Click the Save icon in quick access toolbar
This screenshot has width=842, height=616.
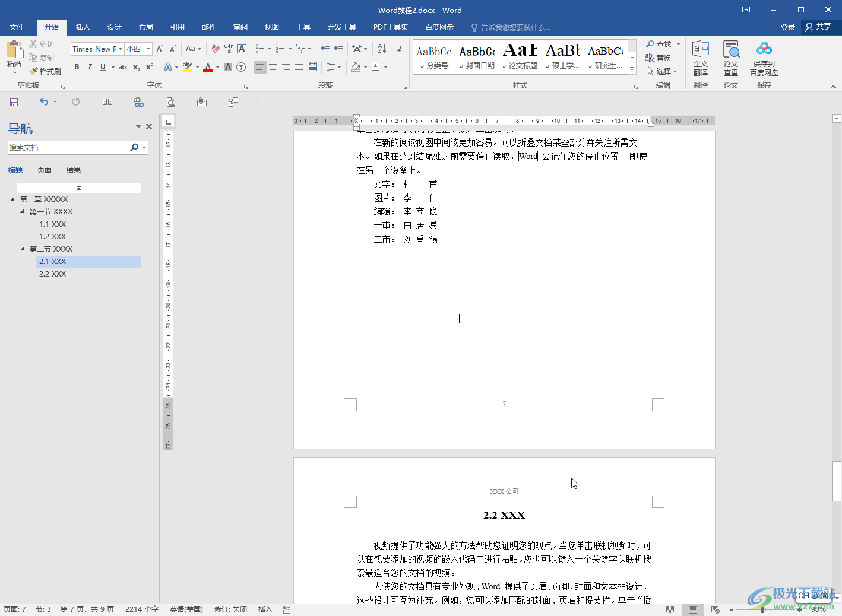[x=14, y=102]
